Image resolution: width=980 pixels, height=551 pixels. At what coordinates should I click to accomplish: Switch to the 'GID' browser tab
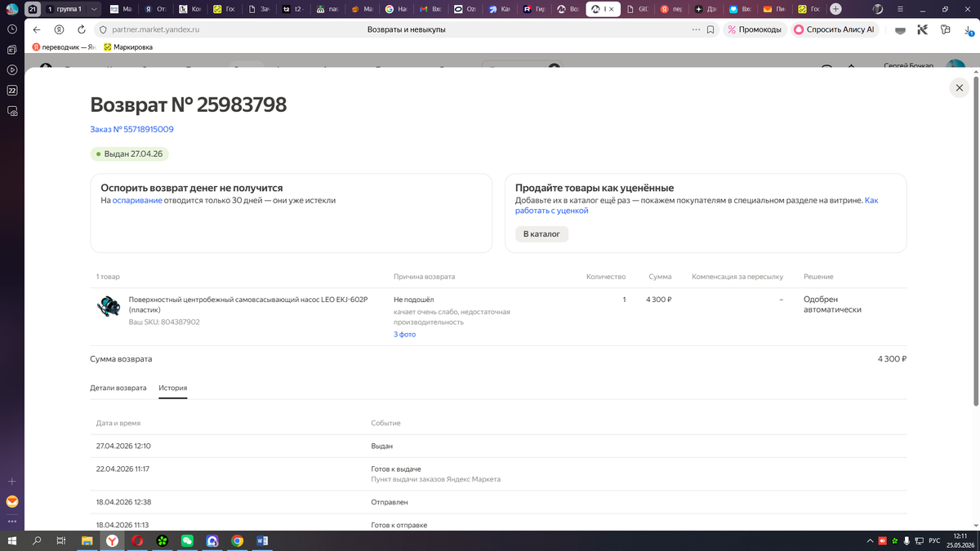coord(637,9)
